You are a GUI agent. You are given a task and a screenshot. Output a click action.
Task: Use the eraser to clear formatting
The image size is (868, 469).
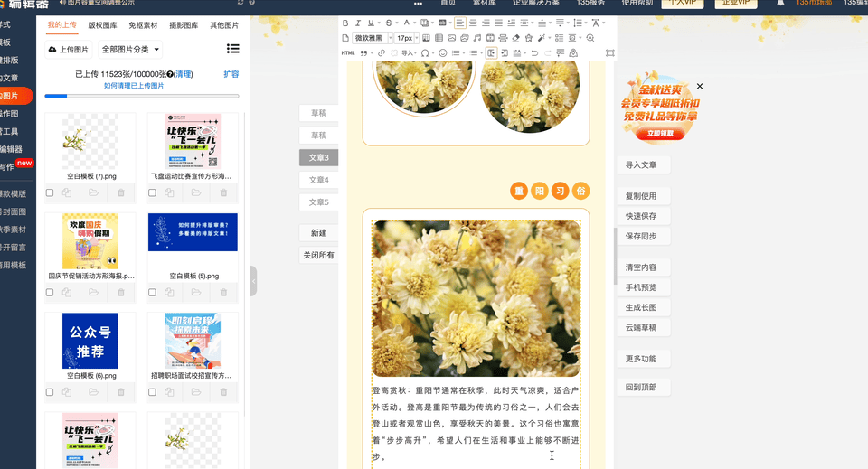pyautogui.click(x=516, y=38)
